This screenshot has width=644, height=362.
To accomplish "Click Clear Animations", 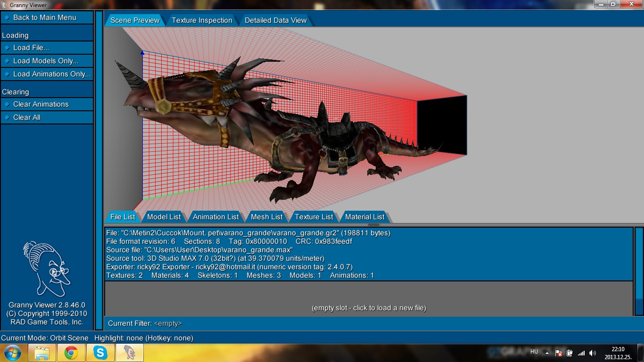I will 47,104.
